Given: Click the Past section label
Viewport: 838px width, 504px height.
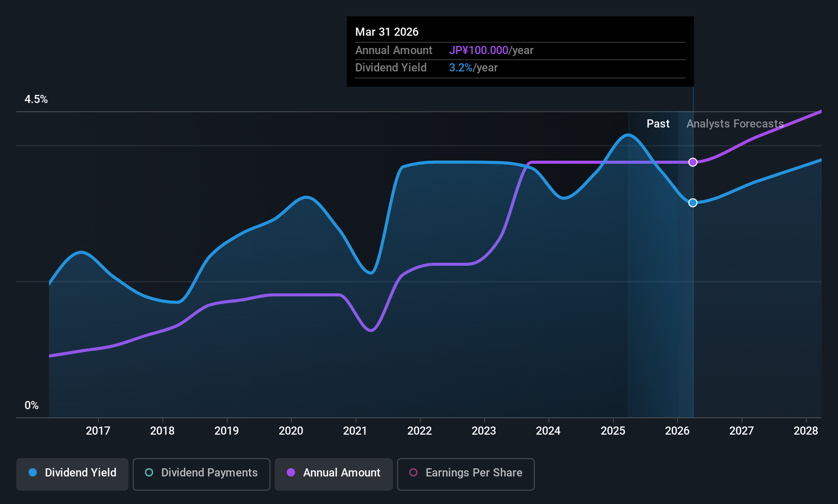Looking at the screenshot, I should 658,124.
